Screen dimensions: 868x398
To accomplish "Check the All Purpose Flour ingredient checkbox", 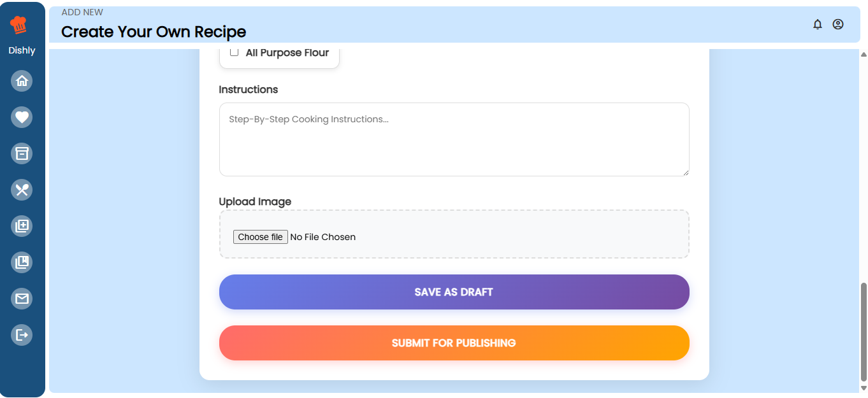I will pyautogui.click(x=234, y=52).
